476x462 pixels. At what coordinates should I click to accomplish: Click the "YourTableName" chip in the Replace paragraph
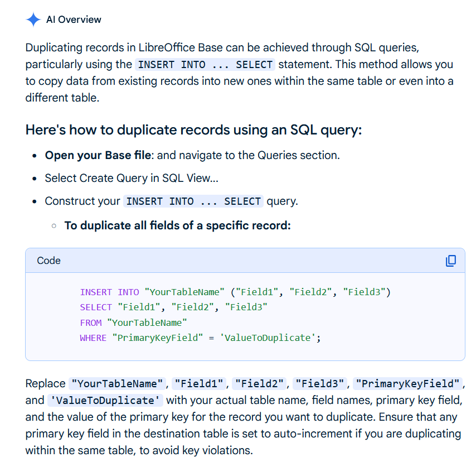(x=117, y=383)
